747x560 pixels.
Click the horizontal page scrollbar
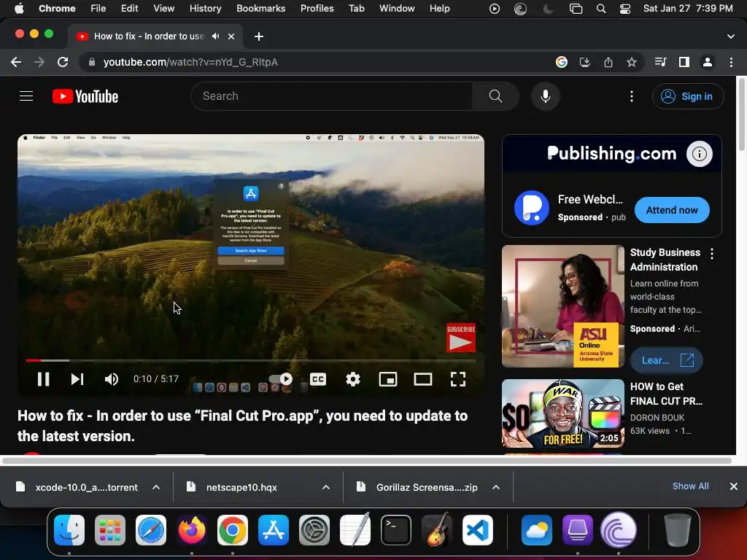click(x=367, y=461)
